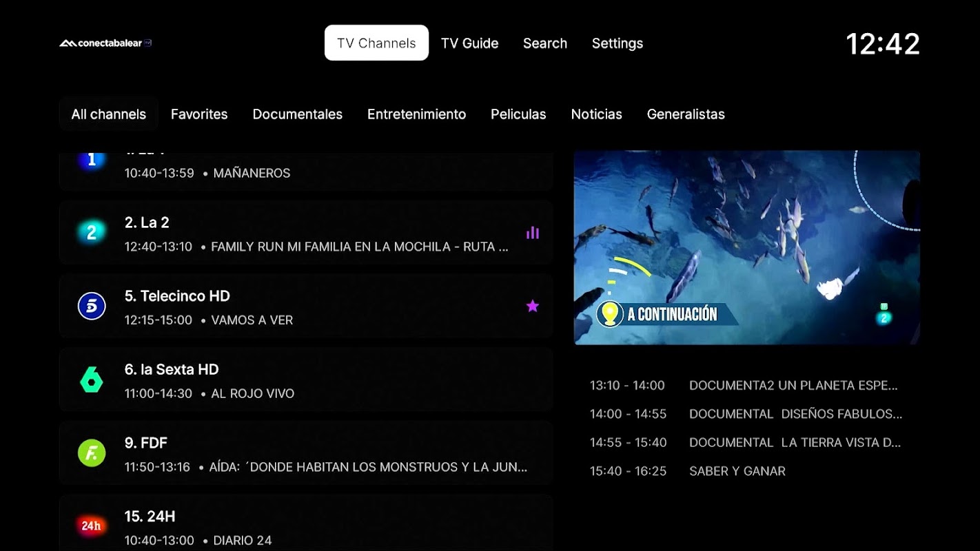This screenshot has width=980, height=551.
Task: Open the Search tab
Action: tap(545, 43)
